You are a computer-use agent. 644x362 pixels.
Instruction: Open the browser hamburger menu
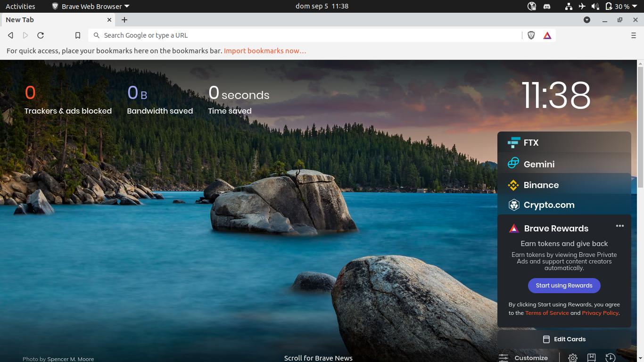coord(634,35)
